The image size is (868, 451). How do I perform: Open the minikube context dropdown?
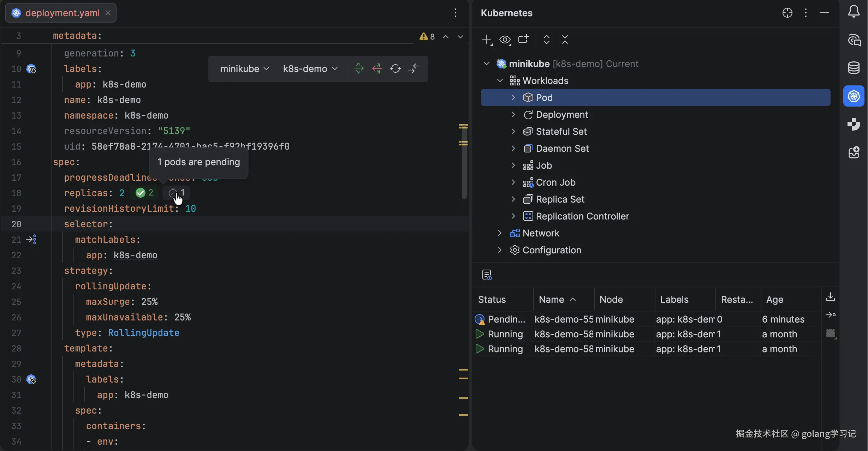coord(244,69)
